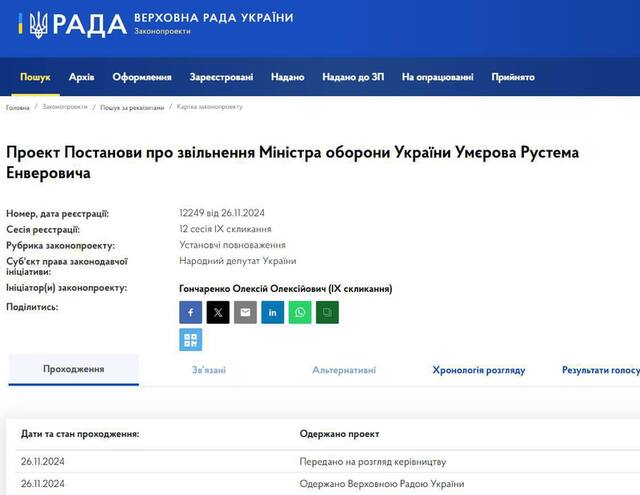Open Надано до ЗП section
This screenshot has width=640, height=495.
click(x=352, y=77)
